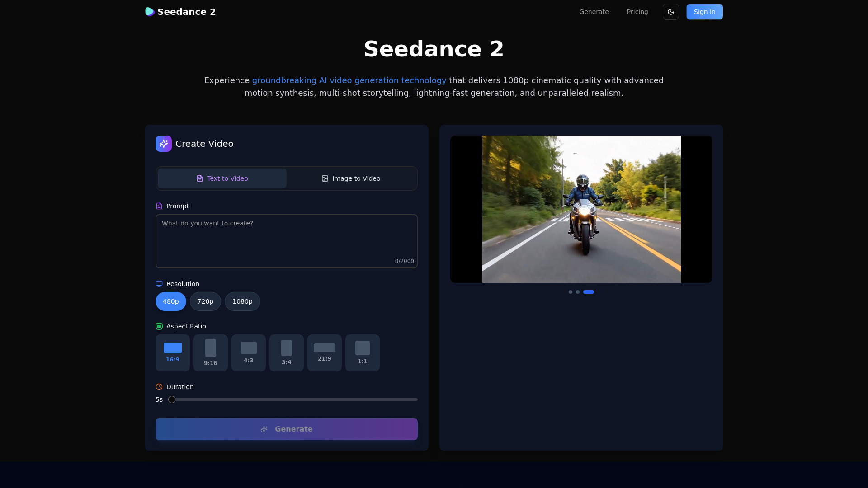Click the Sign In button
Image resolution: width=868 pixels, height=488 pixels.
[x=704, y=12]
